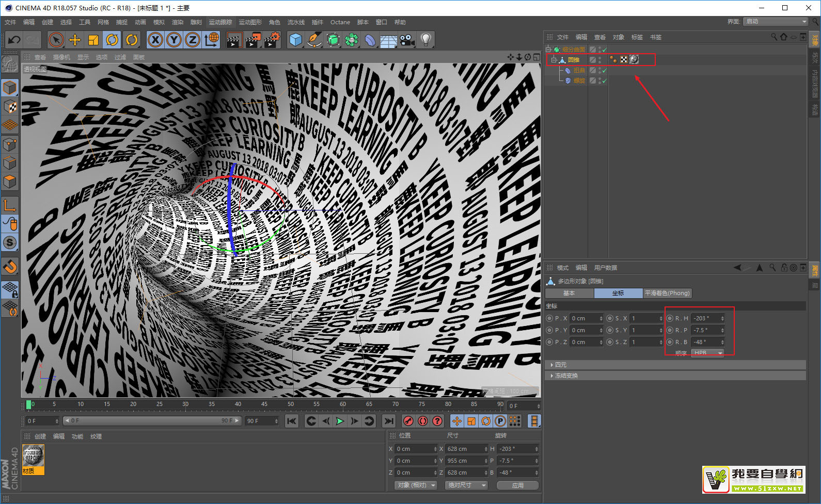This screenshot has height=504, width=821.
Task: Toggle the Y axis lock
Action: tap(174, 40)
